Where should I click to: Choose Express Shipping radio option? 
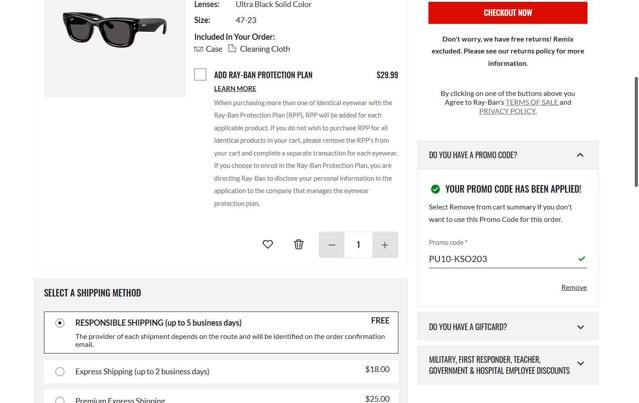coord(60,371)
